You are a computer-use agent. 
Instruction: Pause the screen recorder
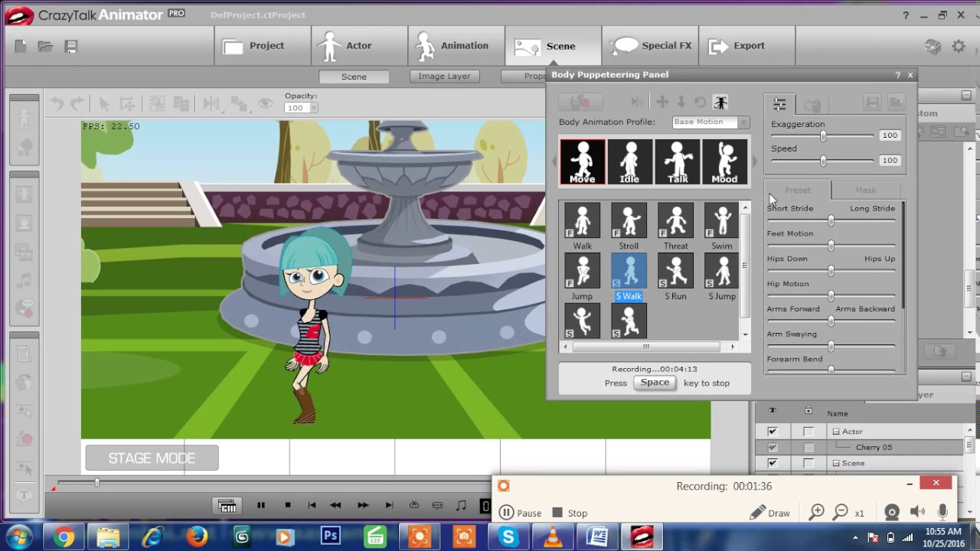[521, 513]
